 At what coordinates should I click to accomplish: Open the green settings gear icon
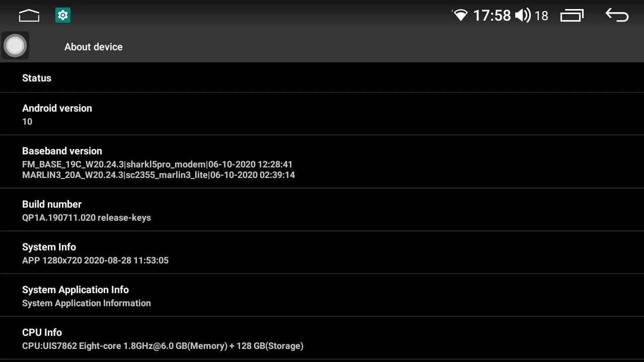click(63, 16)
